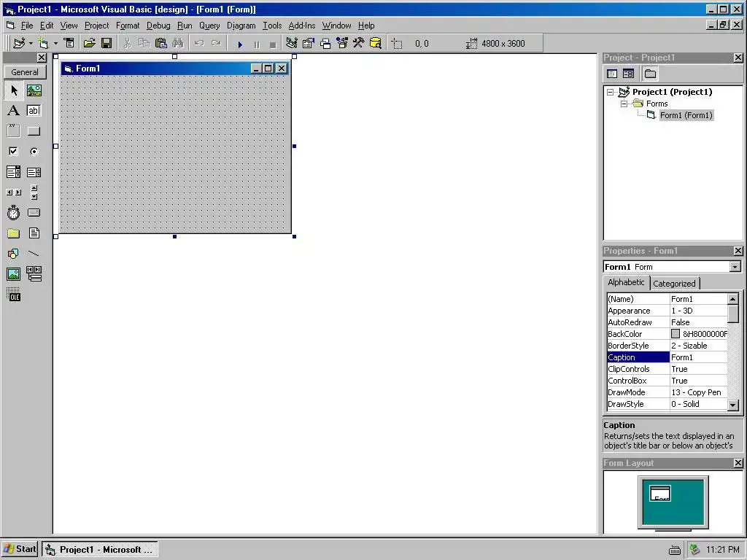Click the General toolbox tab button

click(25, 72)
